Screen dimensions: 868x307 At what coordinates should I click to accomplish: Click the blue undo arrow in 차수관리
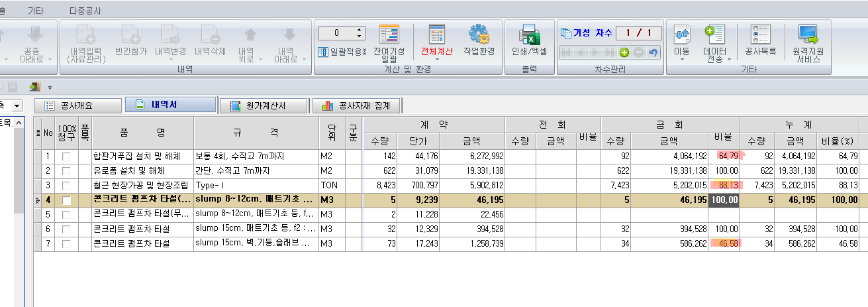coord(653,52)
